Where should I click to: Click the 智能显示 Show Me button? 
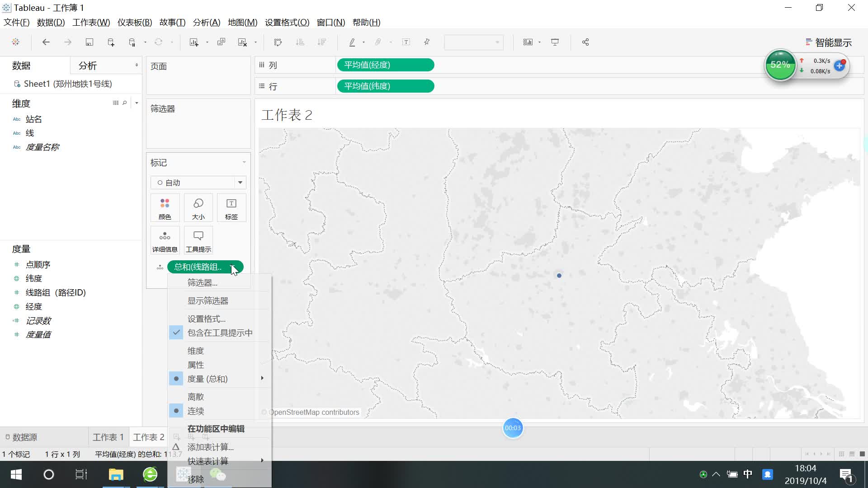[828, 42]
